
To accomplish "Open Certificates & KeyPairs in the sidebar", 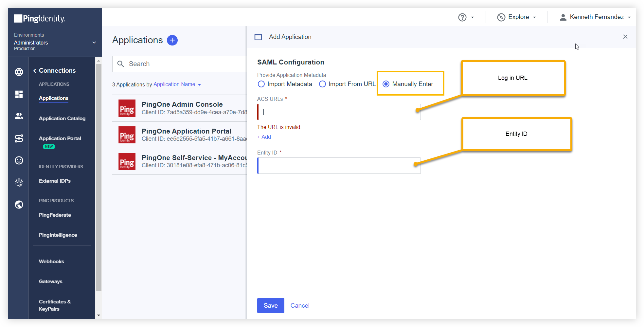I will tap(55, 305).
